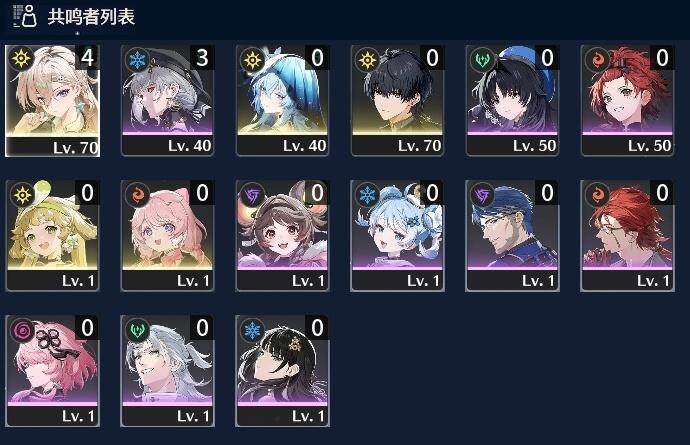The width and height of the screenshot is (690, 445).
Task: Click the snowflake element icon on hooded character
Action: click(137, 59)
